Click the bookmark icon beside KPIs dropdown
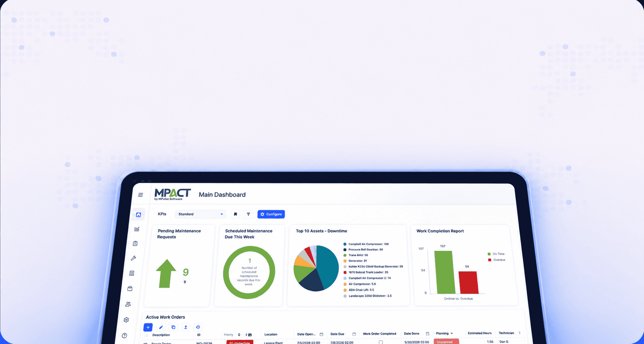This screenshot has width=644, height=344. [236, 214]
